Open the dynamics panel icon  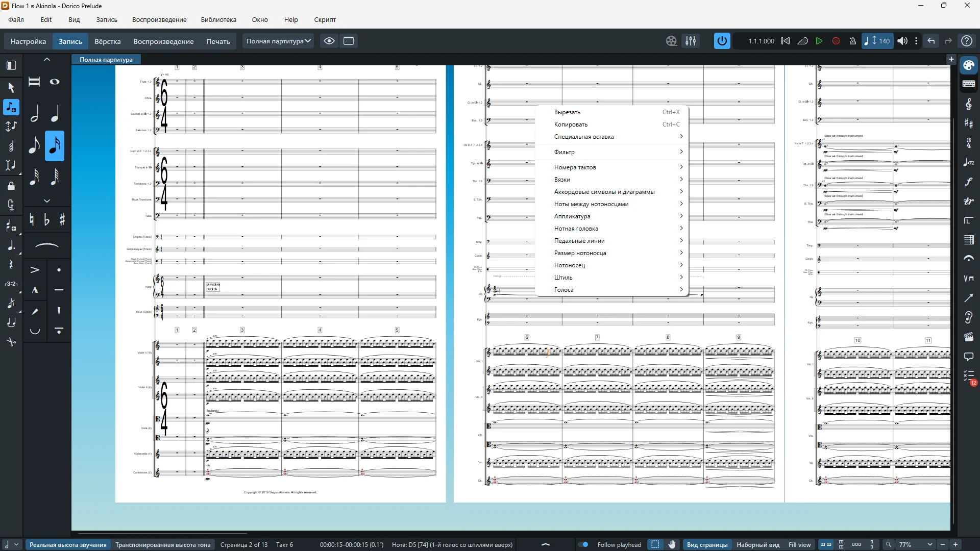pos(968,182)
